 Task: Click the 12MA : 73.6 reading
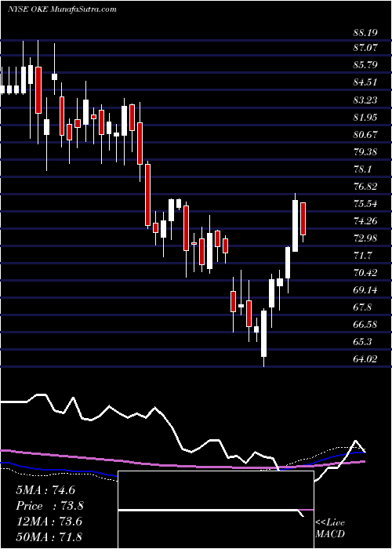49,522
